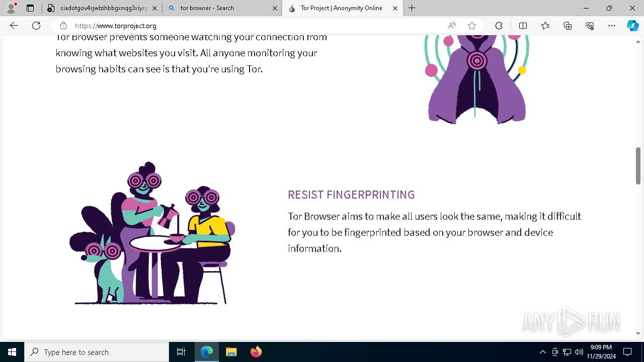The image size is (644, 362).
Task: Add this page to favorites star
Action: (x=472, y=26)
